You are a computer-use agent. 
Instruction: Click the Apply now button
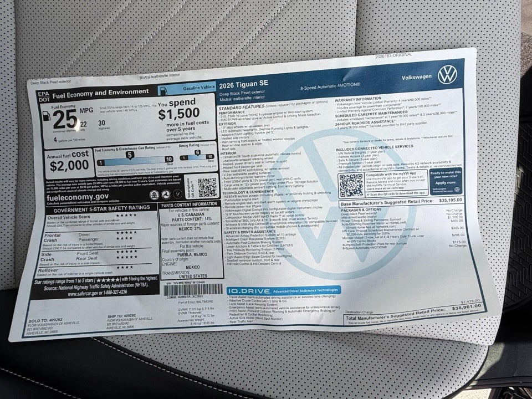pos(446,182)
